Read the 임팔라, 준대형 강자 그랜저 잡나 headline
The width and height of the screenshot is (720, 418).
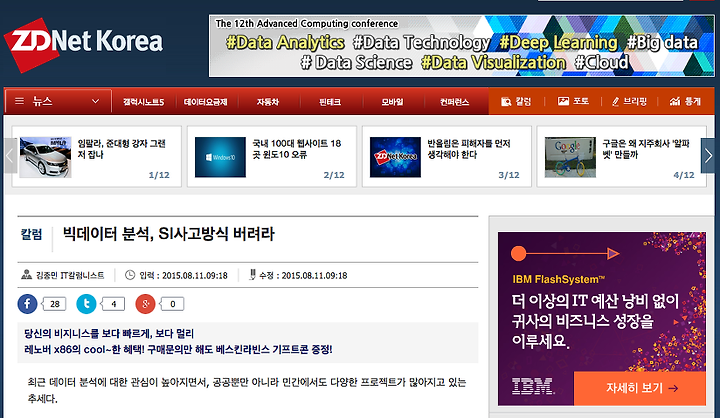coord(121,149)
